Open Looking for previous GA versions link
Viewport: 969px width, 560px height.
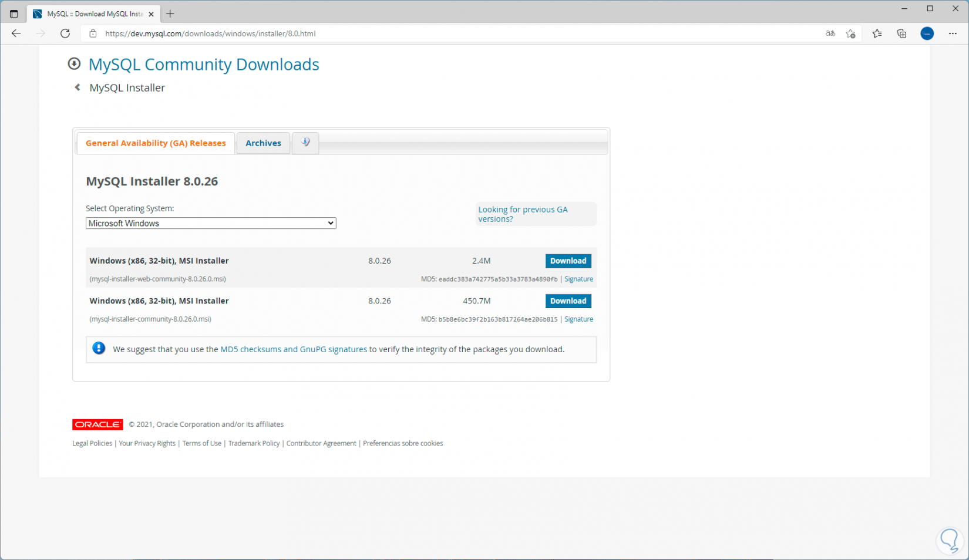523,214
